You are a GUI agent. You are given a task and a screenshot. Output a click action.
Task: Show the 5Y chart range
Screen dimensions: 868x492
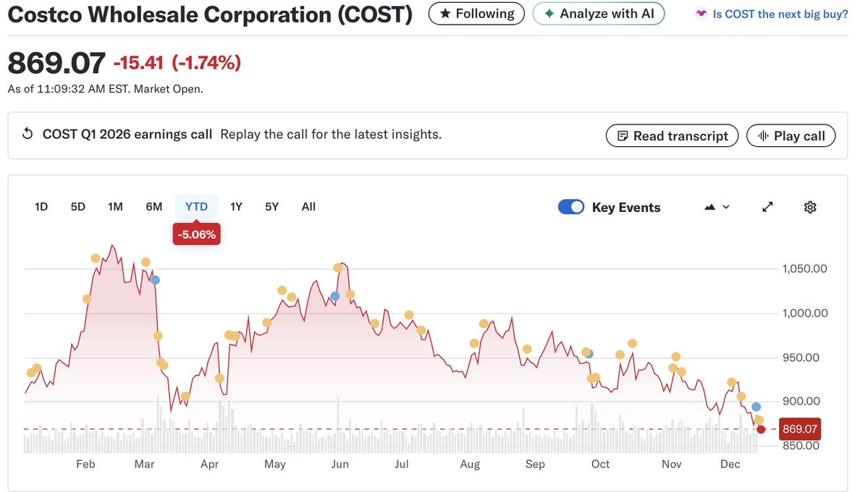[271, 207]
